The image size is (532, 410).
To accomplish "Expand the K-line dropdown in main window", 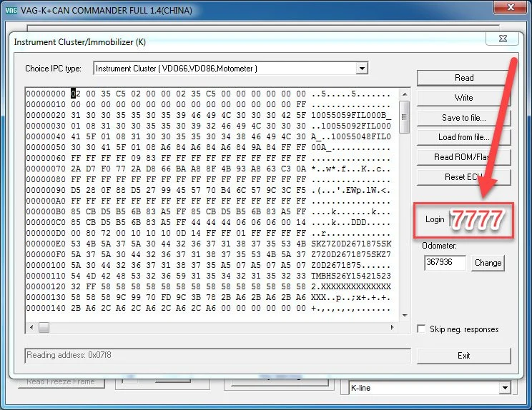I will coord(505,388).
